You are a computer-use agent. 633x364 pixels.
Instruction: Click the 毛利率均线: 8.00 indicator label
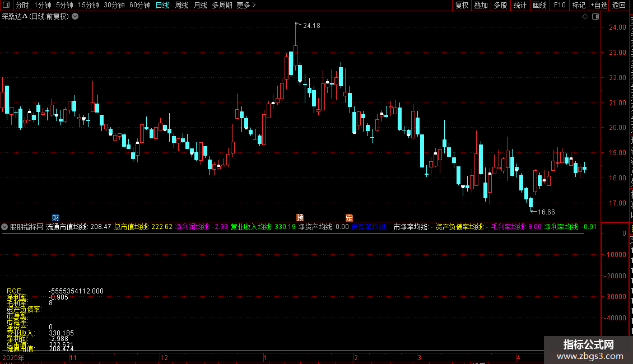(516, 227)
